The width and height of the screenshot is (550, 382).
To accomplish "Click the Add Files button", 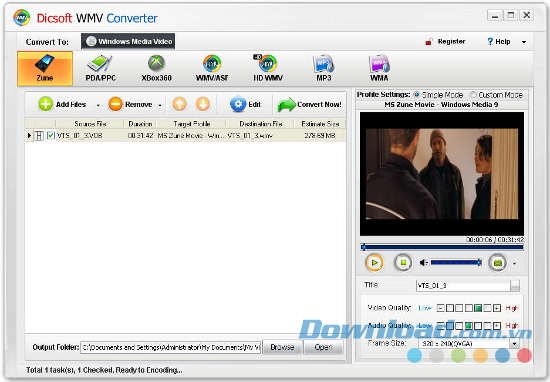I will pyautogui.click(x=62, y=104).
